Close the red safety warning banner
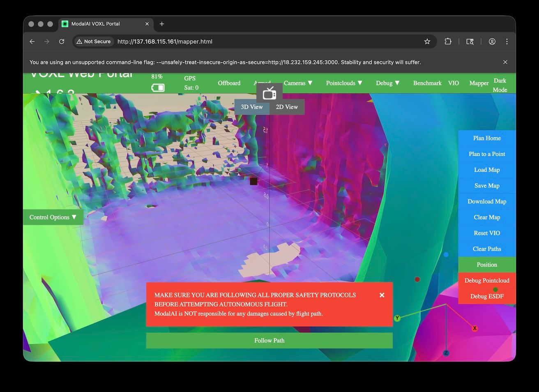Screen dimensions: 539x392 382,295
